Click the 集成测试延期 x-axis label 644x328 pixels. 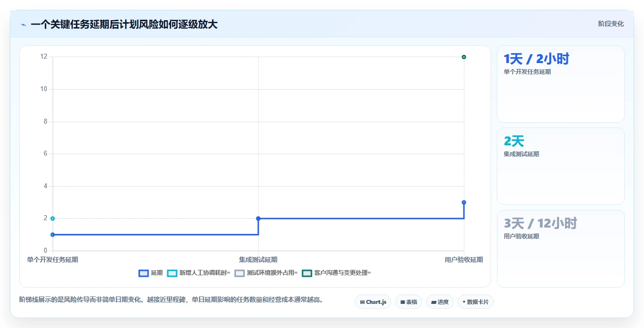258,260
